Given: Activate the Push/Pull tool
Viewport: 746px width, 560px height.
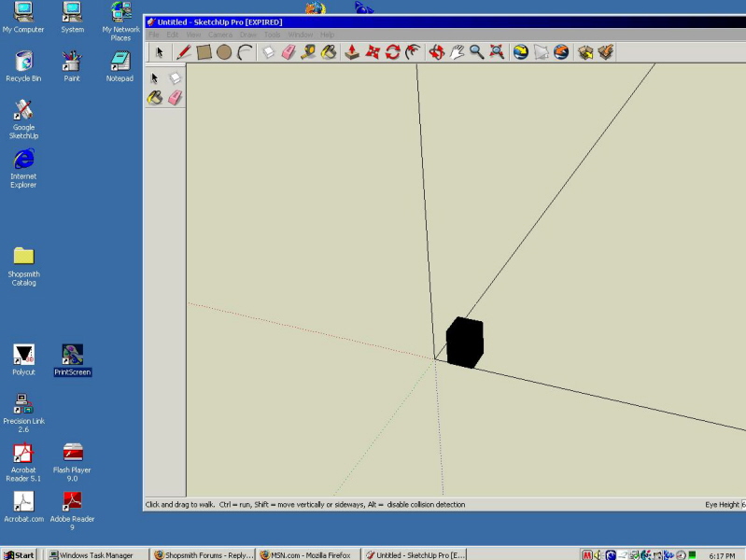Looking at the screenshot, I should coord(352,52).
